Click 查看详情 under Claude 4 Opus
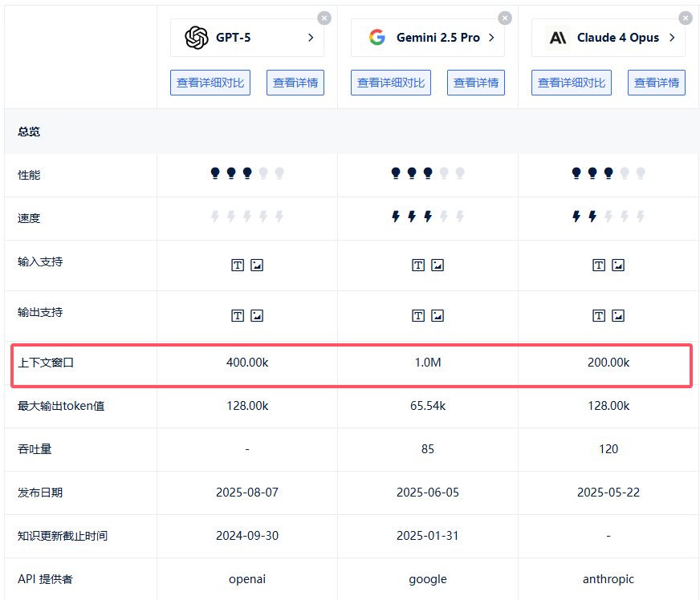The image size is (700, 600). click(657, 83)
